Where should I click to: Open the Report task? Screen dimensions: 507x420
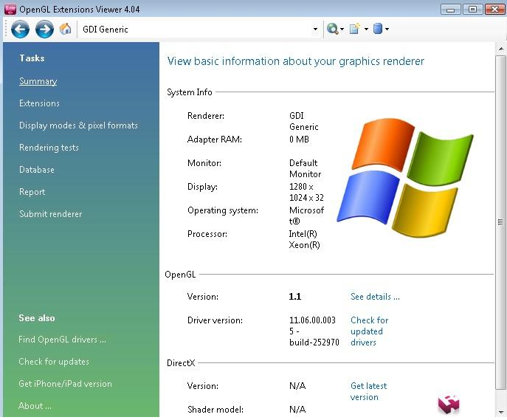pyautogui.click(x=32, y=192)
